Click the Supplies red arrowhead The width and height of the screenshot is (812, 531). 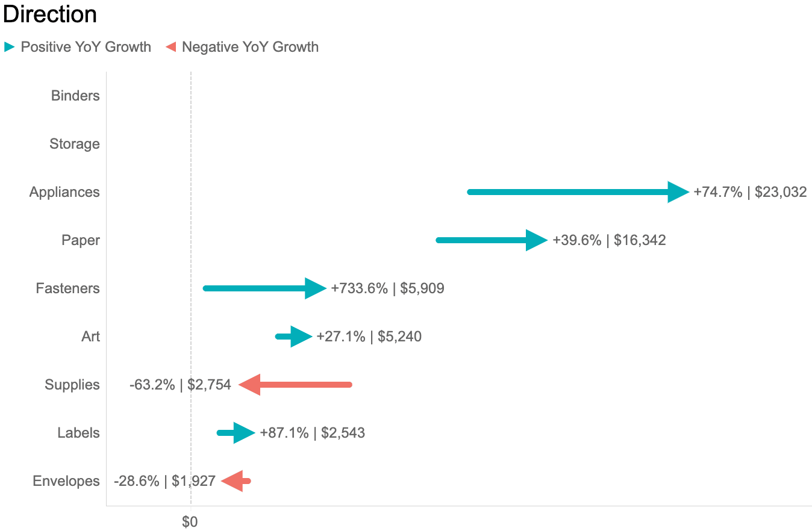(250, 385)
